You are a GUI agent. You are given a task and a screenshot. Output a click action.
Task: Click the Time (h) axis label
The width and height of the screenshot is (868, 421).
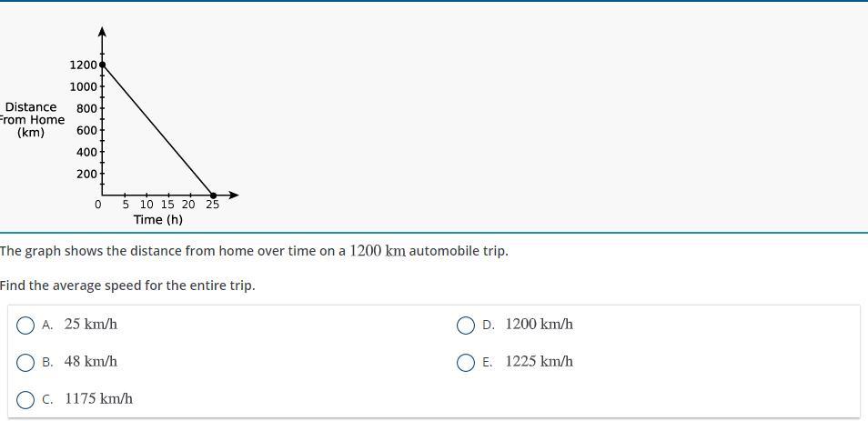click(x=157, y=220)
